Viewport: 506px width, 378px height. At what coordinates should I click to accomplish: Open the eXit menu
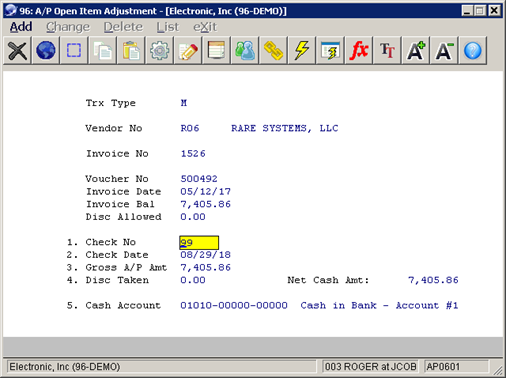[205, 27]
